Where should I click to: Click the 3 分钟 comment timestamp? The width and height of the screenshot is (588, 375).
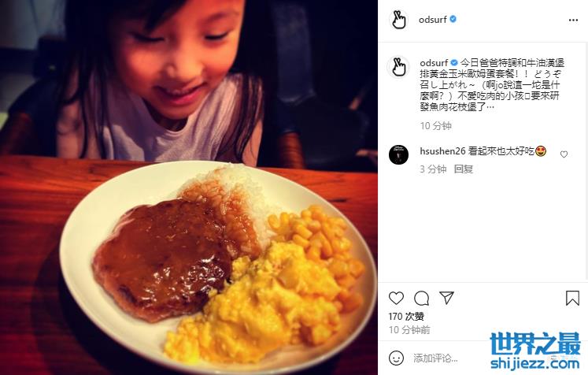tap(433, 169)
